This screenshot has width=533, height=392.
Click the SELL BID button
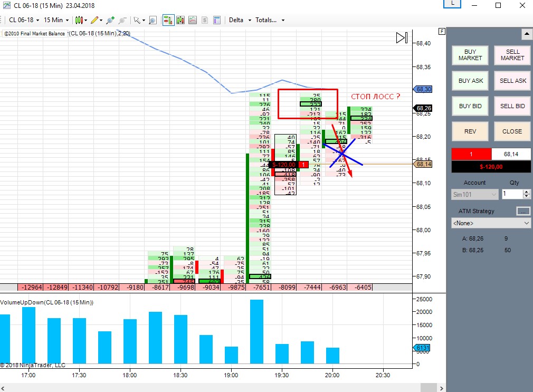(512, 106)
